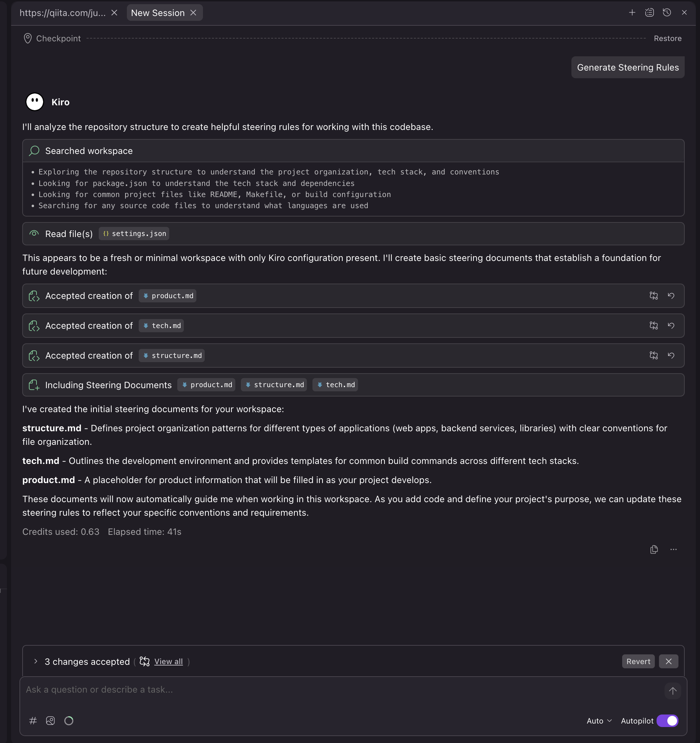The image size is (700, 743).
Task: Copy the response with the copy icon
Action: click(x=654, y=549)
